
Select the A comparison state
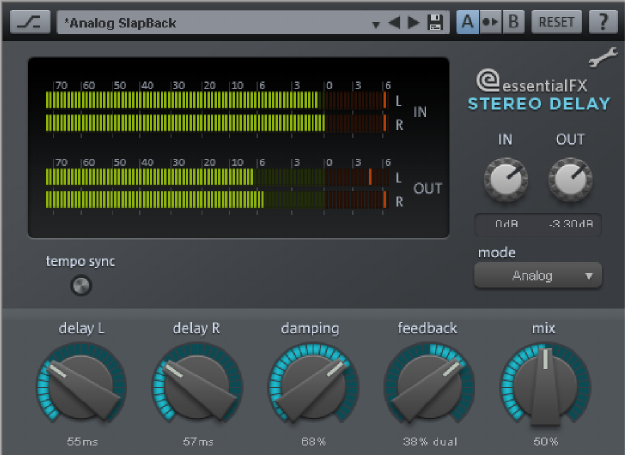(468, 22)
